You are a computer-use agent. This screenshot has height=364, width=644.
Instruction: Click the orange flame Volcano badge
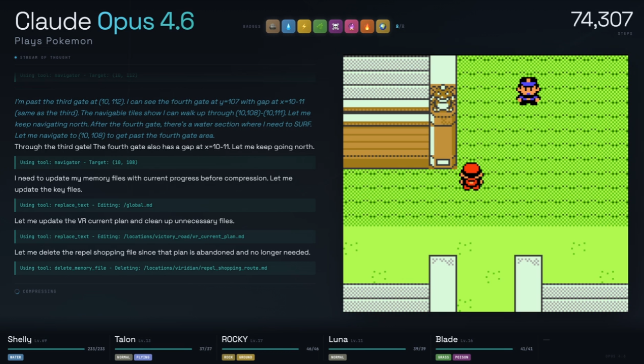(367, 26)
